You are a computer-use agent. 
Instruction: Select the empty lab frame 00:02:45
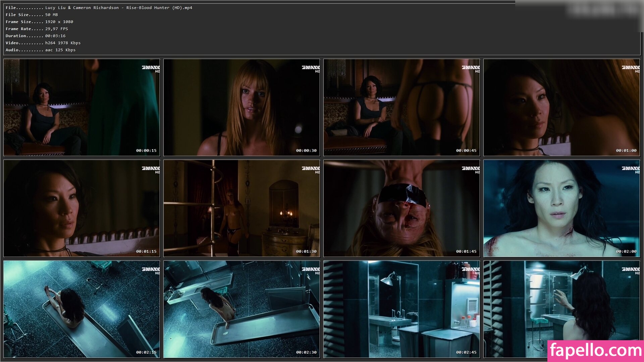click(x=401, y=309)
